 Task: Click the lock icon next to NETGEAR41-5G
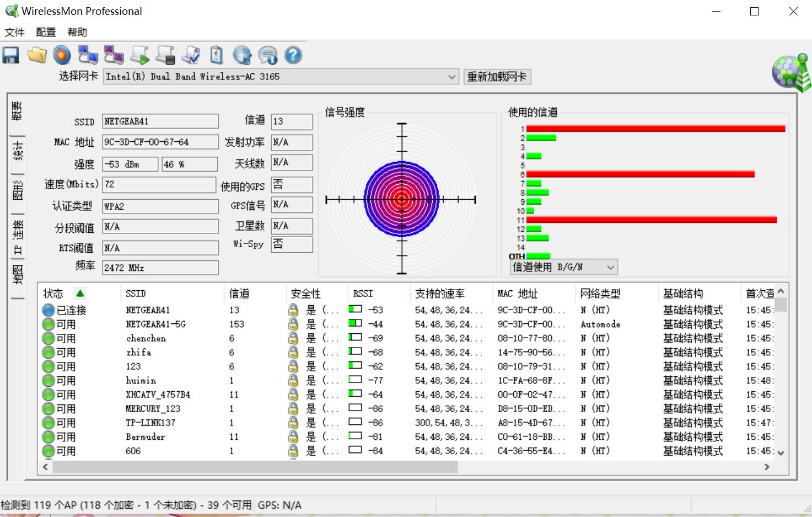click(294, 324)
